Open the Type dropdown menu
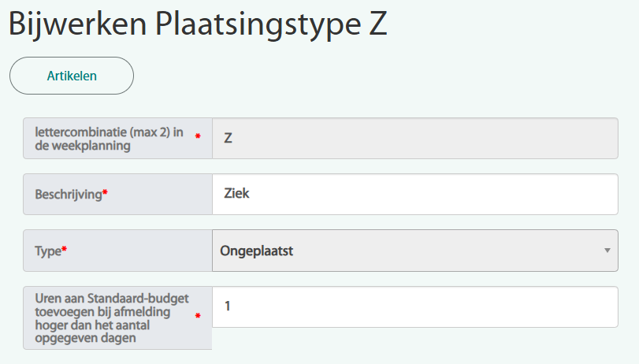 click(414, 251)
